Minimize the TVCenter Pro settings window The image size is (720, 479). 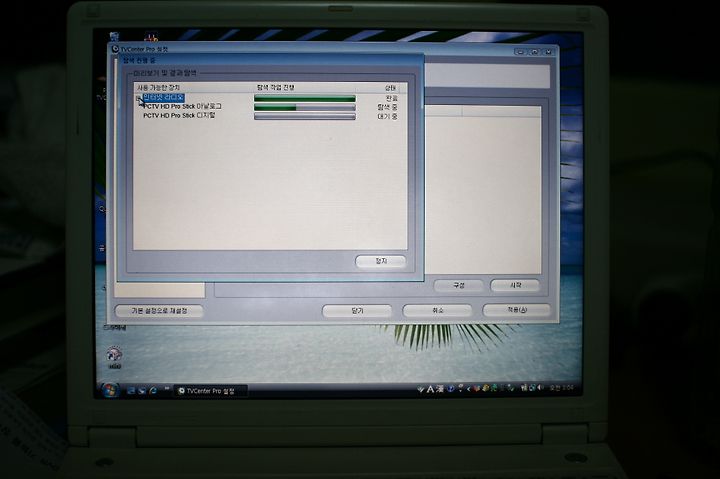point(520,52)
